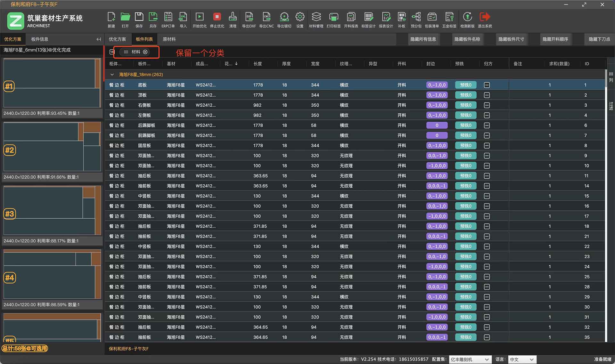Open the 语言 中文 dropdown

pos(522,360)
